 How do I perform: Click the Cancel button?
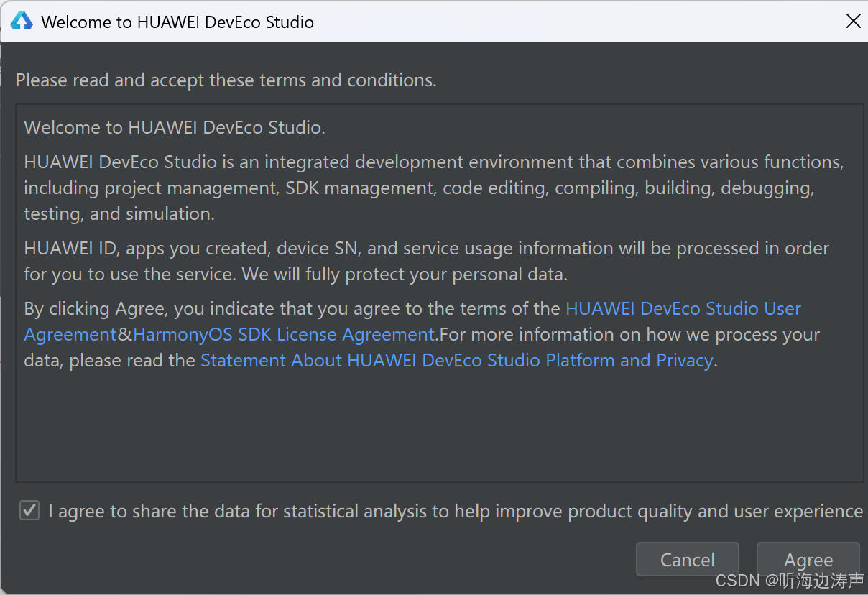coord(688,560)
